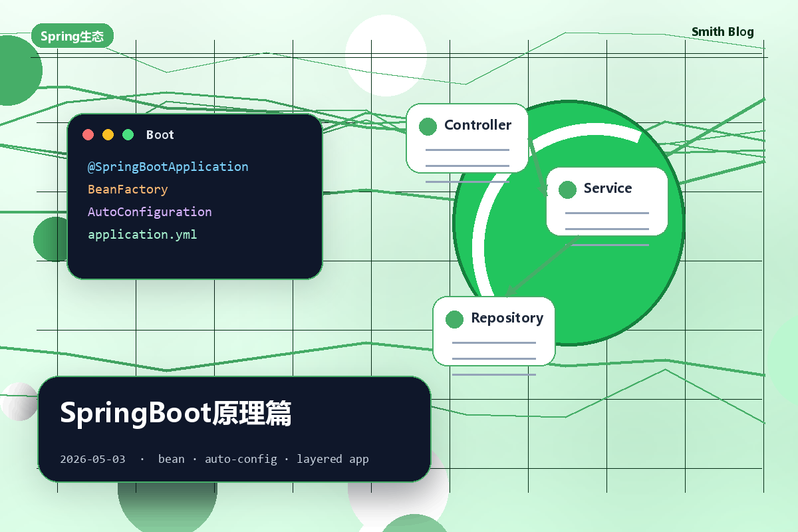The width and height of the screenshot is (798, 532).
Task: Click the green dot on Repository card
Action: click(x=454, y=319)
